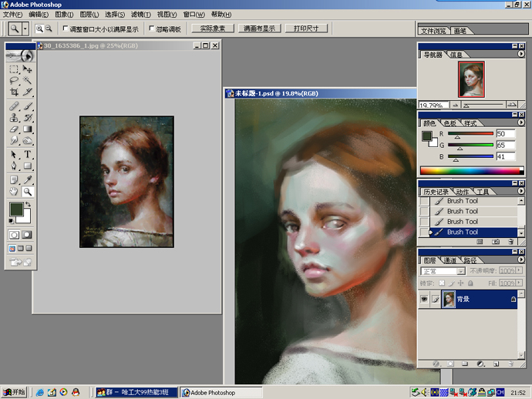
Task: Enable ignore palettes checkbox
Action: pos(152,28)
